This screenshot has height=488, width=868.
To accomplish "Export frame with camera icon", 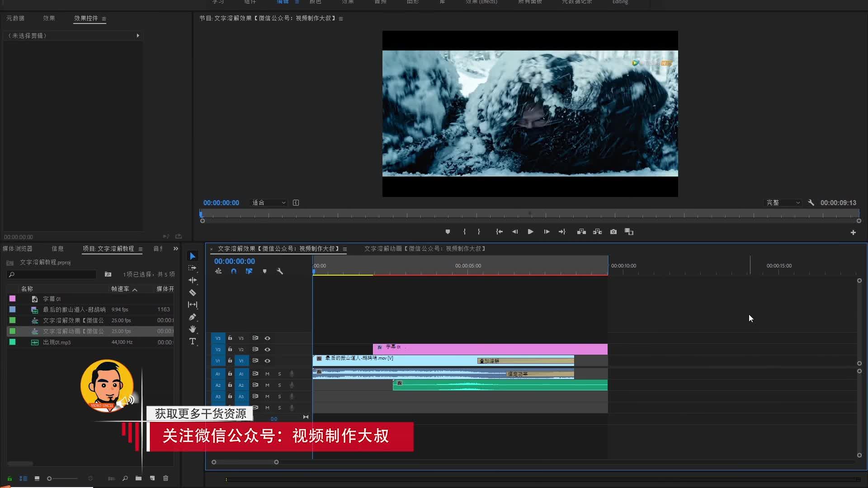I will 613,232.
